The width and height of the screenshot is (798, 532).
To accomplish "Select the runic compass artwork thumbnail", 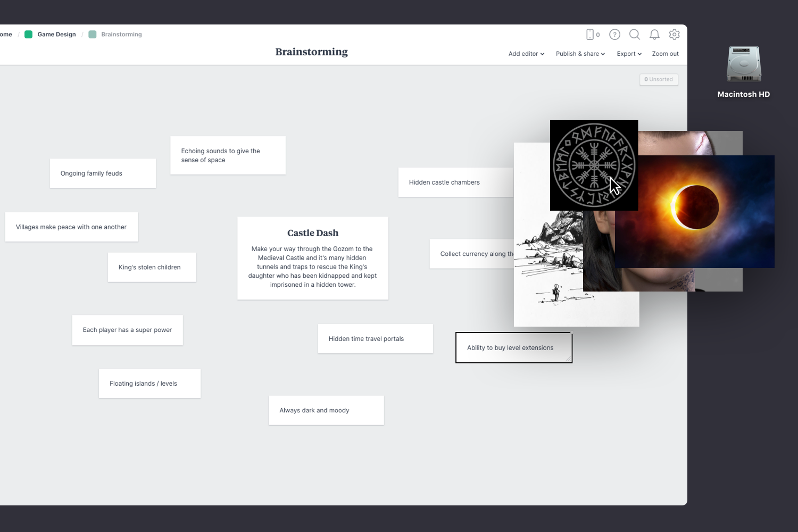I will [594, 165].
